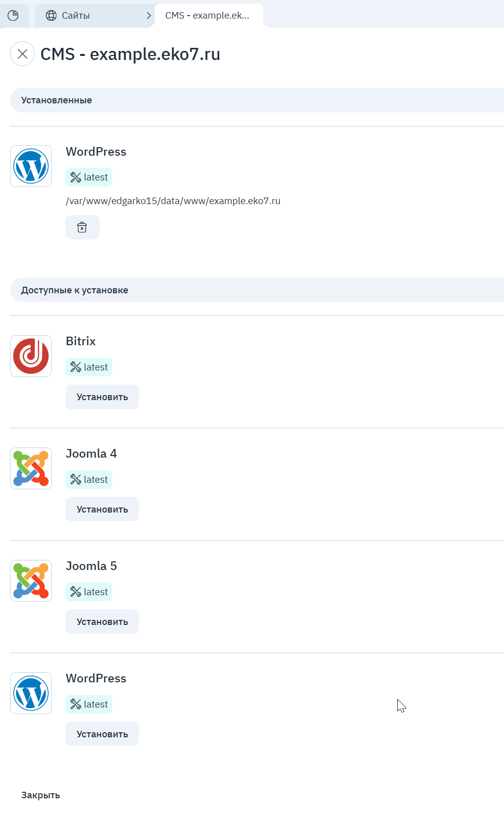Click the installed WordPress title text
504x825 pixels.
tap(96, 152)
